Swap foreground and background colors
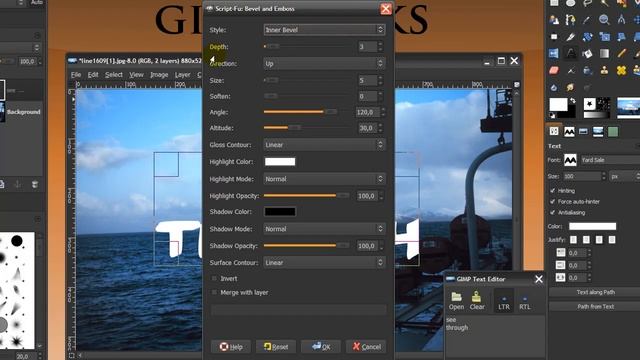The image size is (640, 360). point(573,101)
